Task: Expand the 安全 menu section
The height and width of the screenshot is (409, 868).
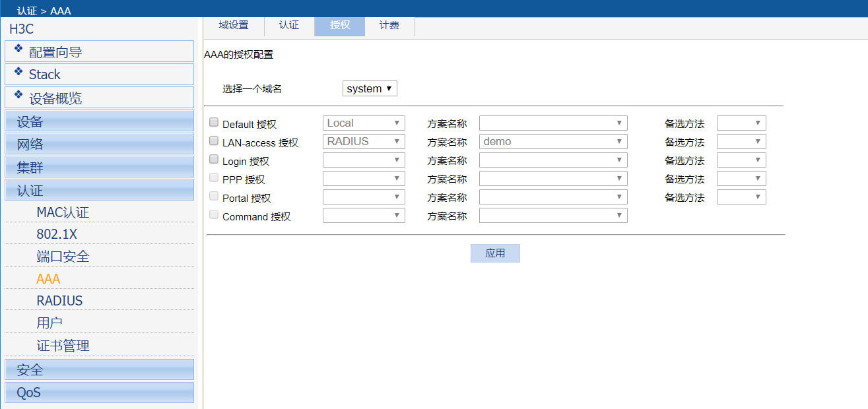Action: 99,369
